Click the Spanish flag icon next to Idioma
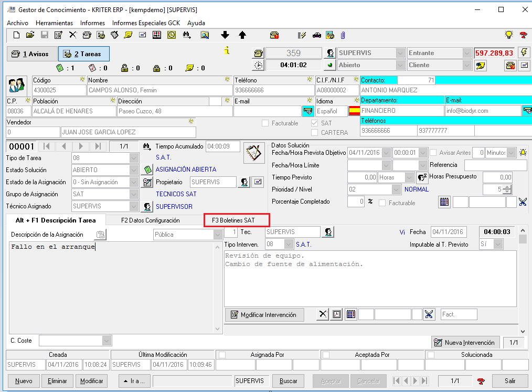The height and width of the screenshot is (392, 532). pos(354,111)
